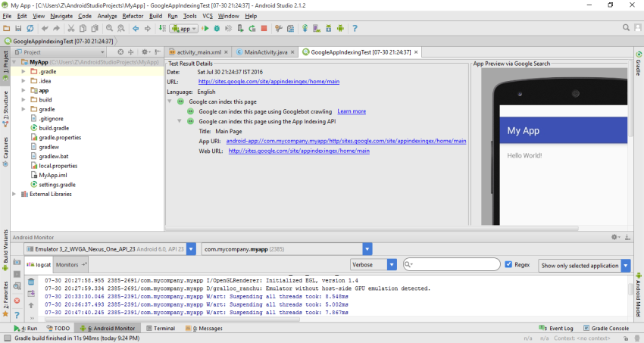The height and width of the screenshot is (343, 644).
Task: Open the Show only selected application dropdown
Action: tap(626, 266)
